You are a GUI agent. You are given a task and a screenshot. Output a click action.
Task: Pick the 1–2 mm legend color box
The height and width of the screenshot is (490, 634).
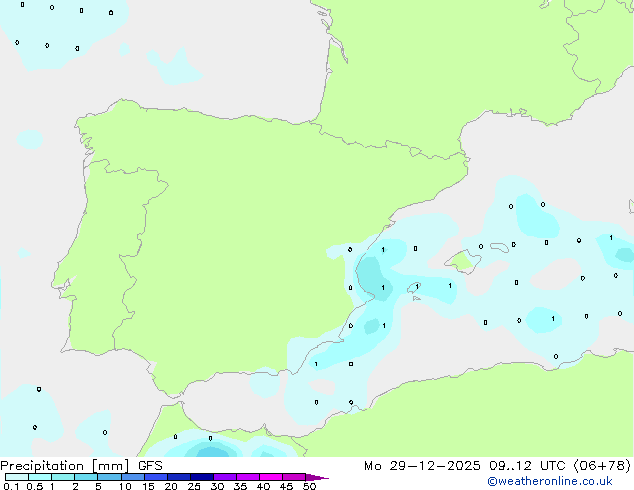[63, 477]
